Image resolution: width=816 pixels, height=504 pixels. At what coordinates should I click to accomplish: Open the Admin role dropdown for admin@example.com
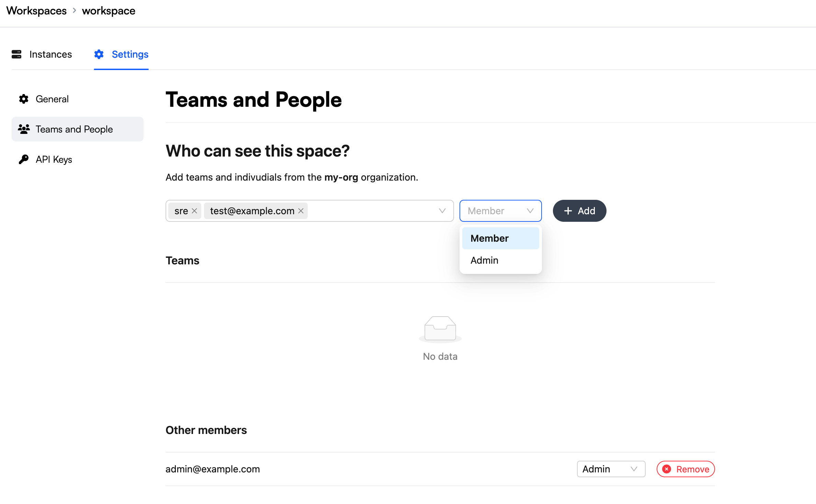point(611,469)
